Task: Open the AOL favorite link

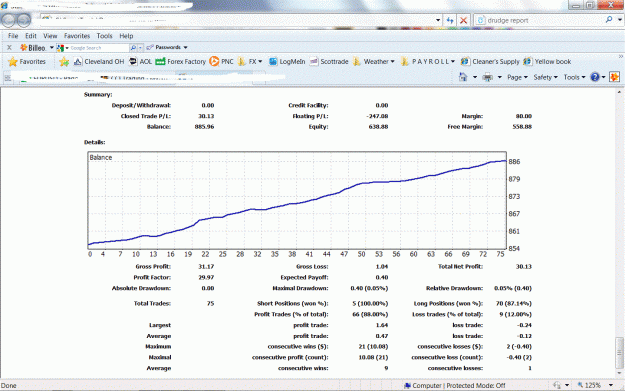Action: [140, 62]
